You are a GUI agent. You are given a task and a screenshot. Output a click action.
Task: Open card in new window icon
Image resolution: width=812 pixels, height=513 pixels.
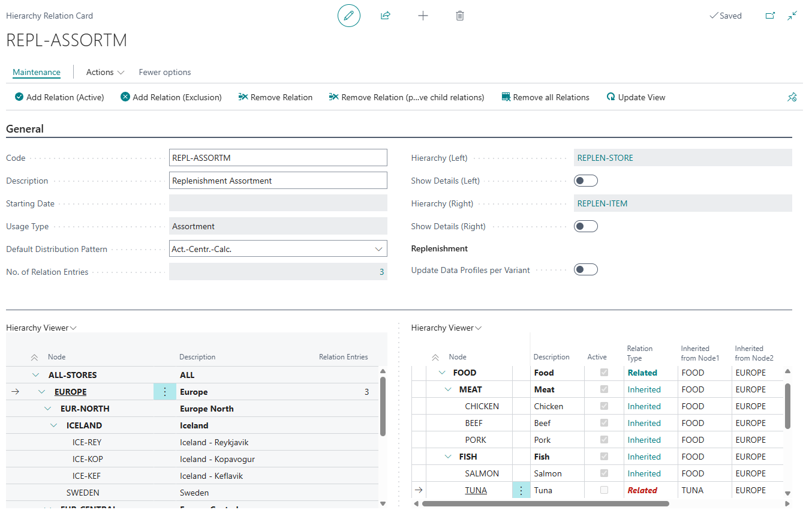[x=770, y=16]
